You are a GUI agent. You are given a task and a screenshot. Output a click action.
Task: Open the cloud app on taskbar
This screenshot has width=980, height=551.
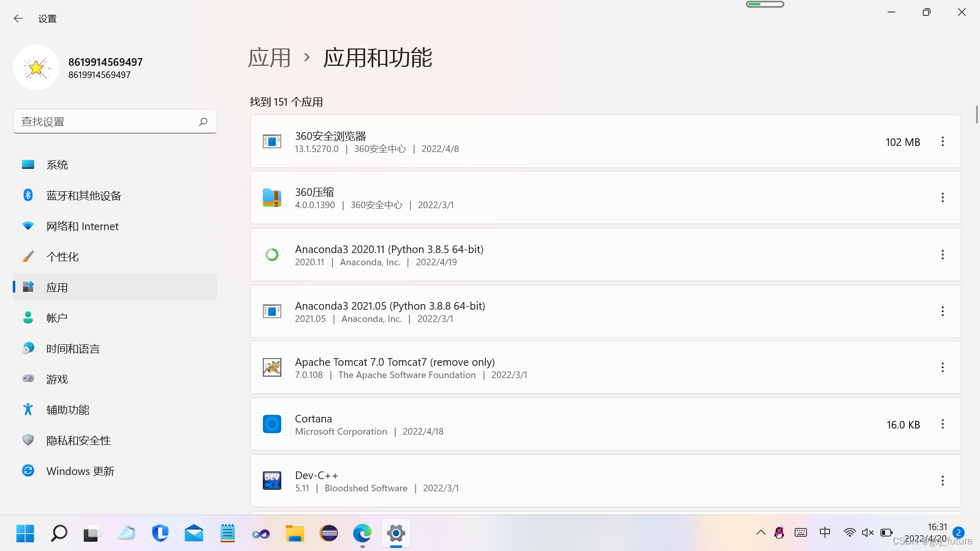click(x=127, y=534)
